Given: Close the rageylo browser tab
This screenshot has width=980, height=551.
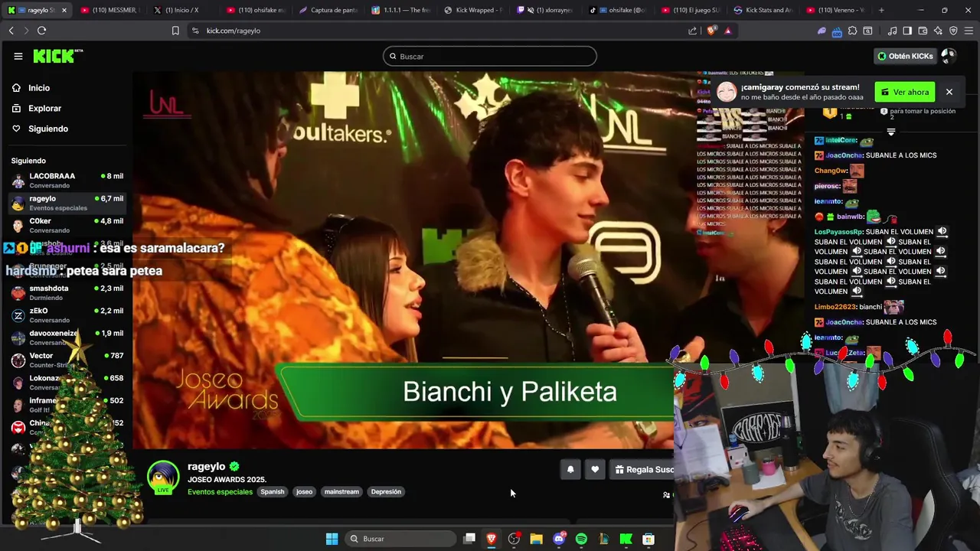Looking at the screenshot, I should pos(64,10).
